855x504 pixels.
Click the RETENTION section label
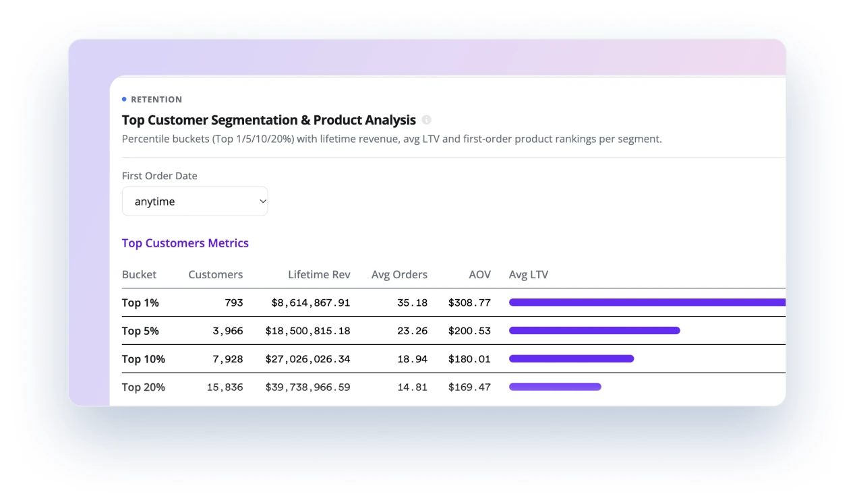click(156, 100)
